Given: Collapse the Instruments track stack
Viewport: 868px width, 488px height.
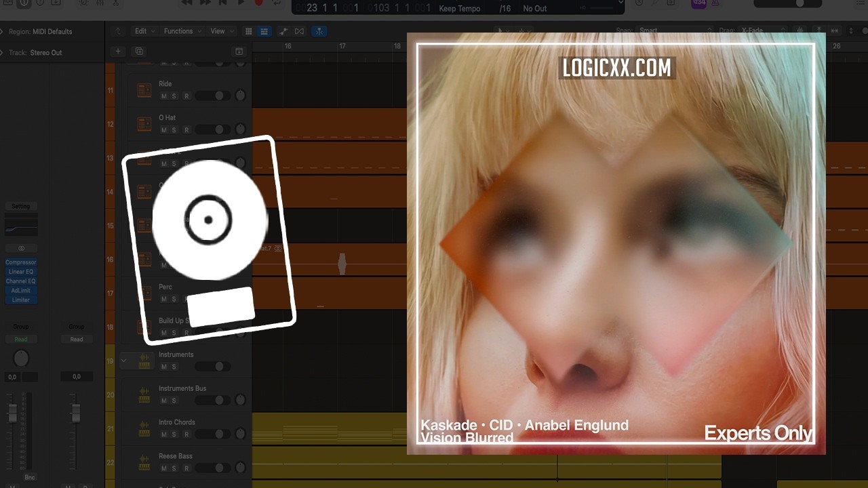Looking at the screenshot, I should point(123,361).
